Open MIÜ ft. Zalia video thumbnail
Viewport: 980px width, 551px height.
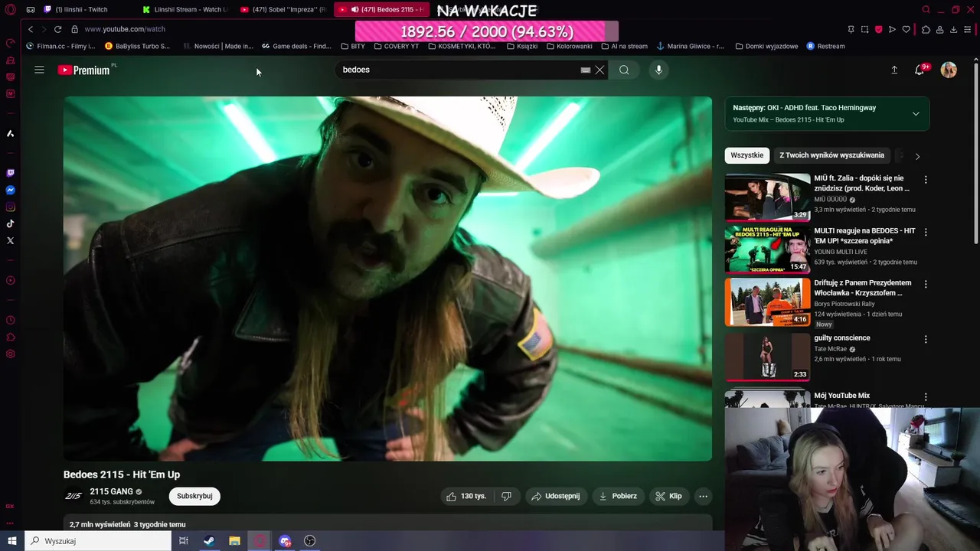pyautogui.click(x=767, y=197)
